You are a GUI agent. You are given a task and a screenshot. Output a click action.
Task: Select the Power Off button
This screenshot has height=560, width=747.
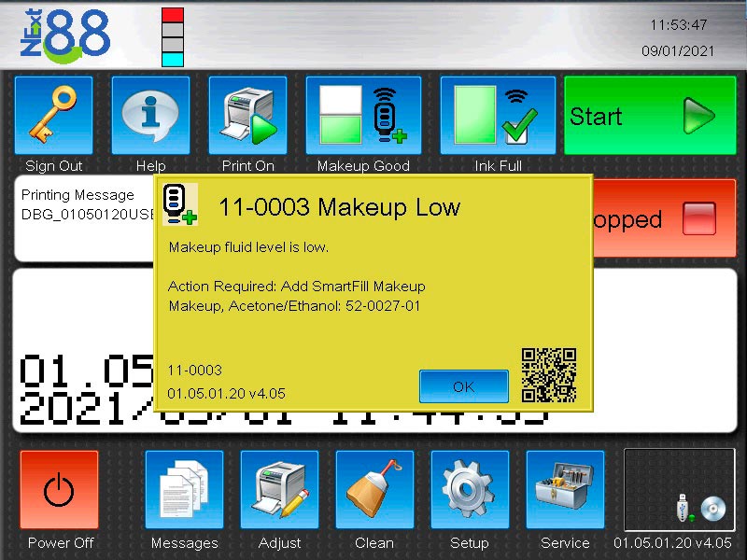[x=60, y=489]
